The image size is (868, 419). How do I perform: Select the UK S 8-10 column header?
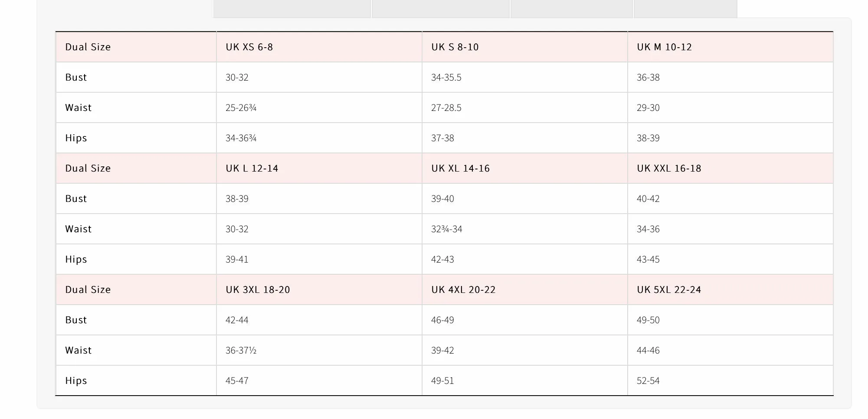525,47
